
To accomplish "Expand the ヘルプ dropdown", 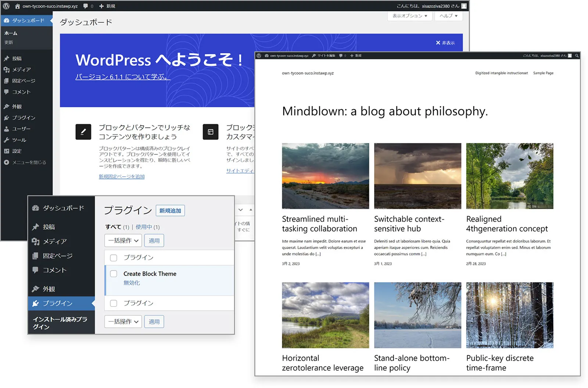I will (x=448, y=16).
